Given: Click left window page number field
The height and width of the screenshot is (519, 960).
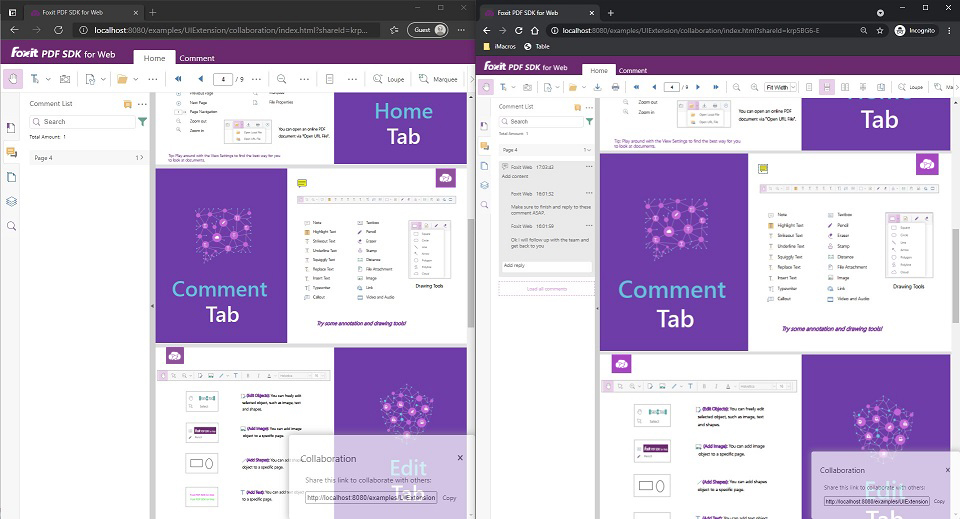Looking at the screenshot, I should point(223,79).
